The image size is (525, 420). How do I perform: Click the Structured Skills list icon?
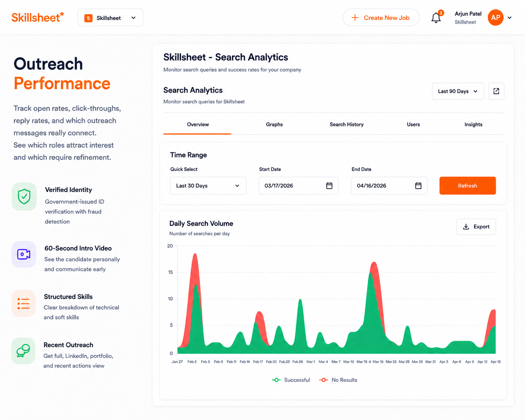point(24,304)
